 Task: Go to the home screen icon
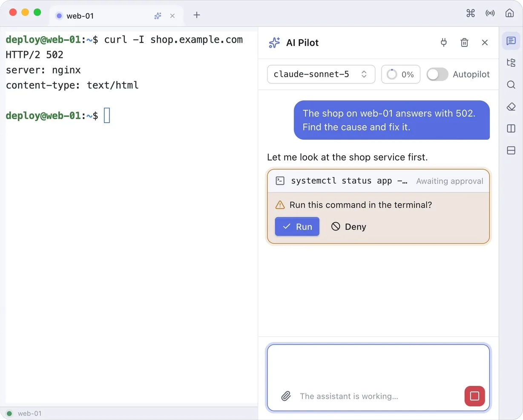[509, 13]
